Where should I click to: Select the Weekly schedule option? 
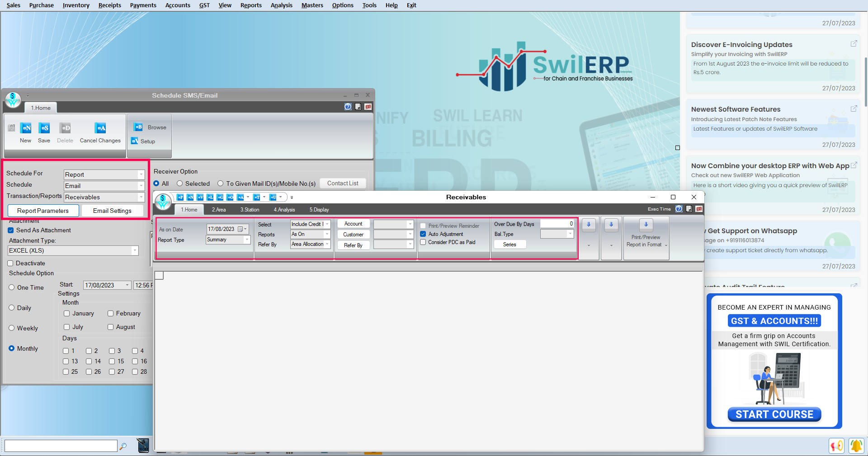tap(12, 328)
